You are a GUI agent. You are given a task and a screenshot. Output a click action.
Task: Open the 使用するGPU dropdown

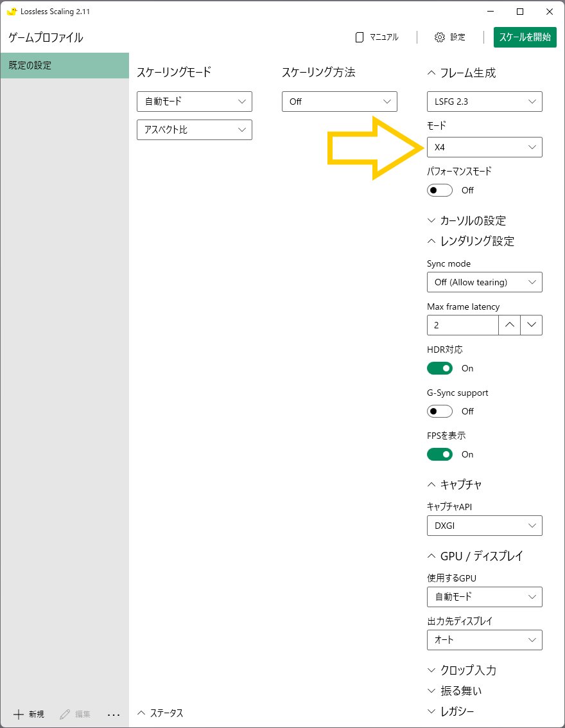click(x=484, y=597)
